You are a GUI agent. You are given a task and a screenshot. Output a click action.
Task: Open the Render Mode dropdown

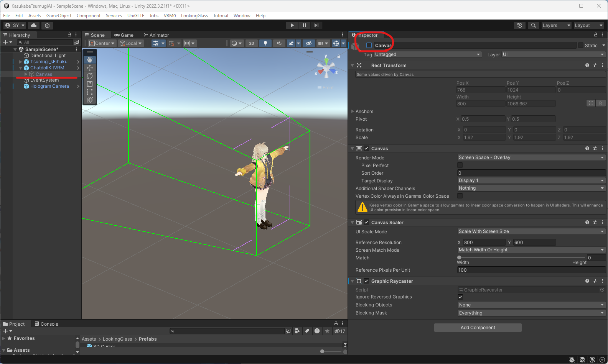tap(531, 157)
